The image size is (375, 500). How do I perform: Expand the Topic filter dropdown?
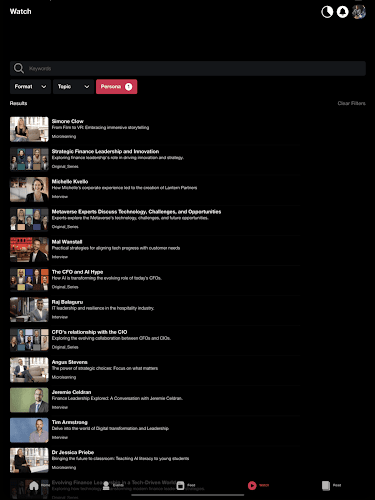pos(73,87)
